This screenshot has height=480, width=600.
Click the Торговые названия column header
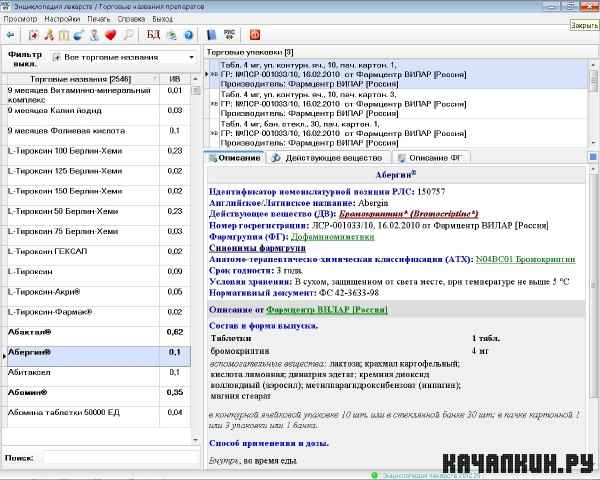[82, 79]
